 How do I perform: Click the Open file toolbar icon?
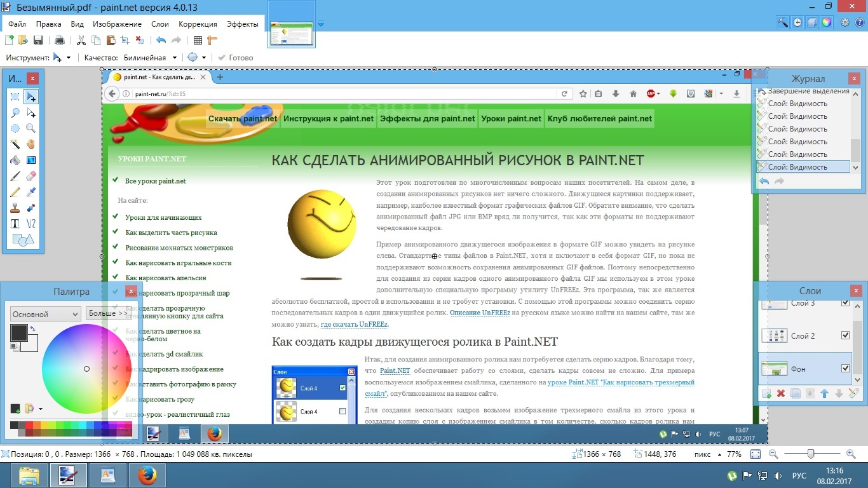point(23,41)
